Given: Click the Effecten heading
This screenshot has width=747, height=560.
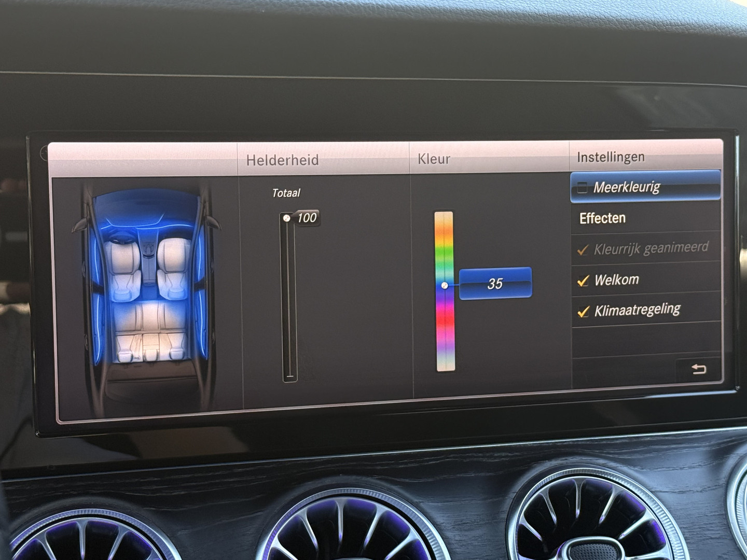Looking at the screenshot, I should [602, 218].
